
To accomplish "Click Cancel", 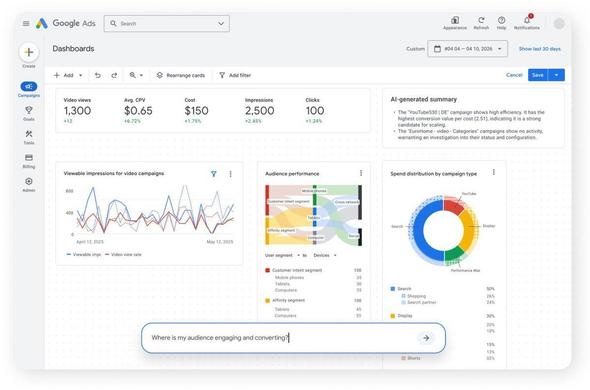I will [514, 75].
